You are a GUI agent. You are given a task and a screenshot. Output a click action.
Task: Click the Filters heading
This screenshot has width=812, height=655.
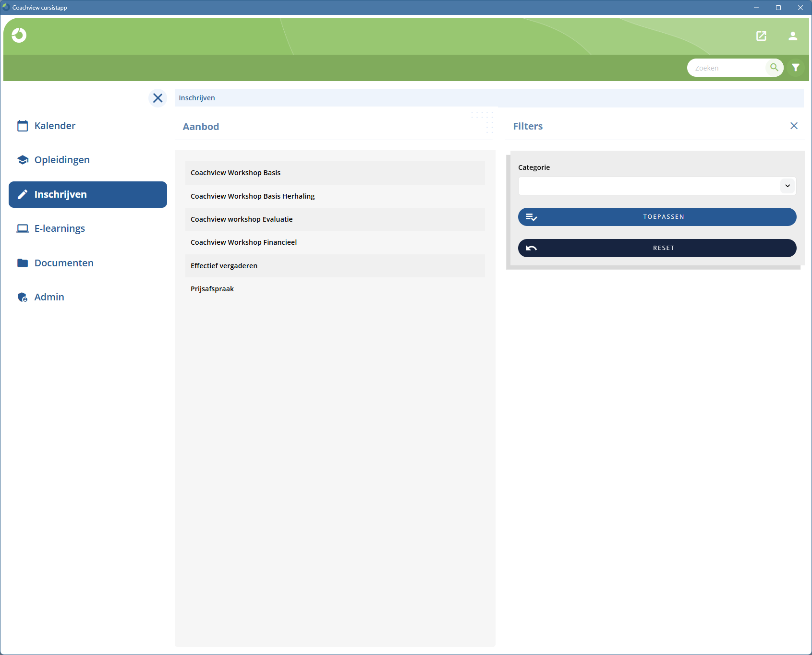(x=528, y=126)
